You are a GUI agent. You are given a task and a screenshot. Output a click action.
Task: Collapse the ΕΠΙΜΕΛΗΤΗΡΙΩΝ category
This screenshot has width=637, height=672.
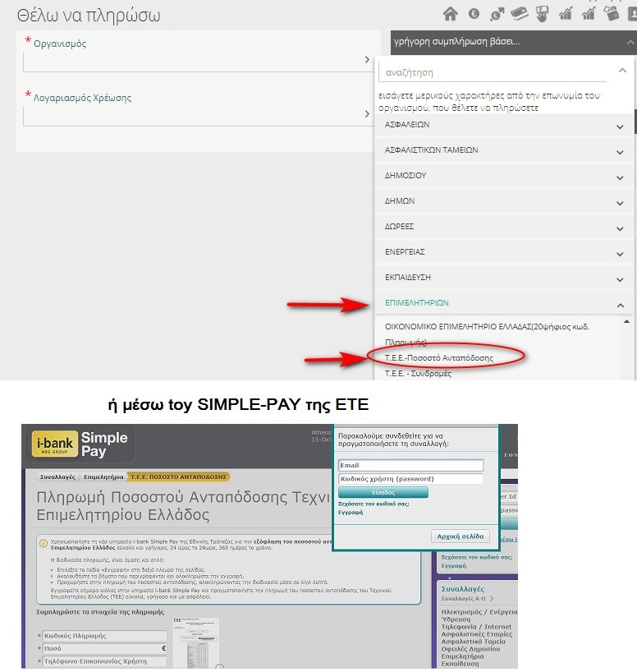pyautogui.click(x=504, y=304)
